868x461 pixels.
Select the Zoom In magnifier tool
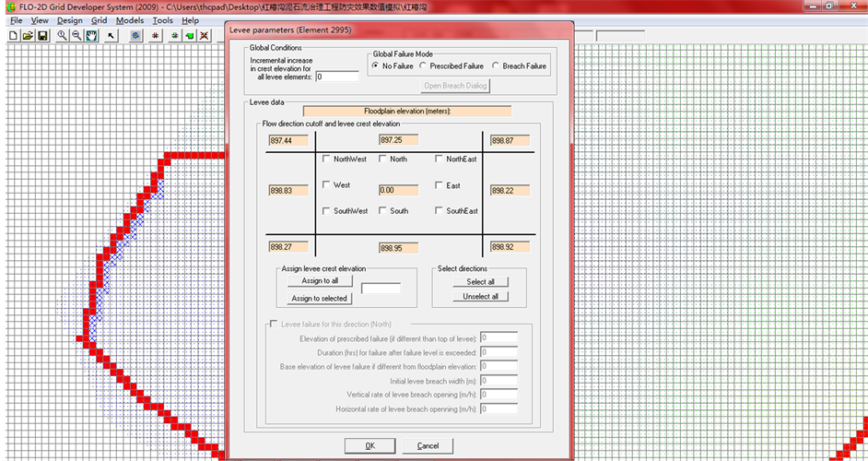click(x=62, y=36)
